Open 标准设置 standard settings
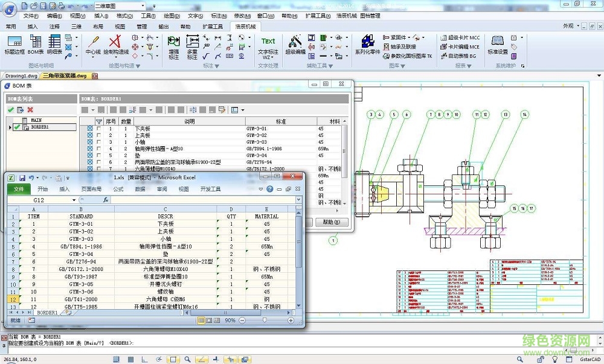Image resolution: width=604 pixels, height=364 pixels. pyautogui.click(x=497, y=45)
